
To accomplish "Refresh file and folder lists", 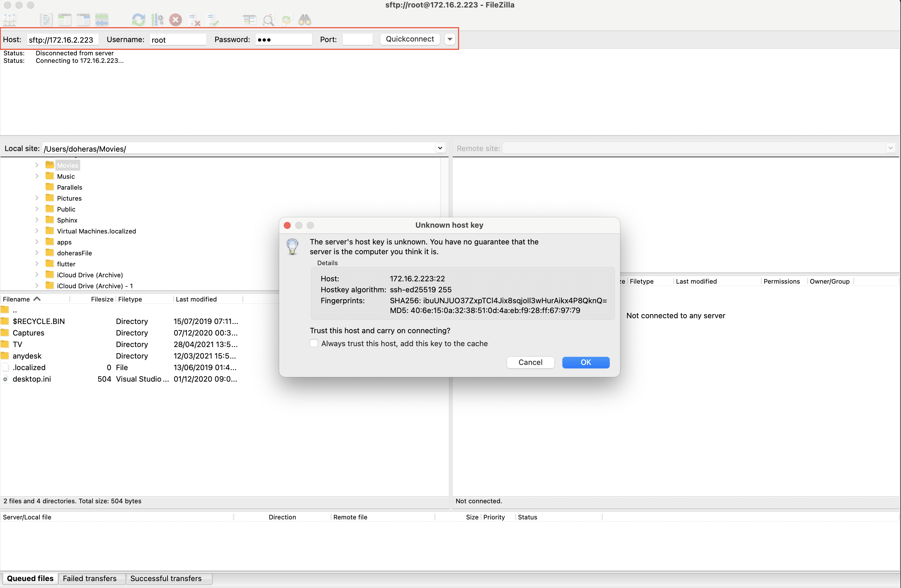I will point(138,20).
